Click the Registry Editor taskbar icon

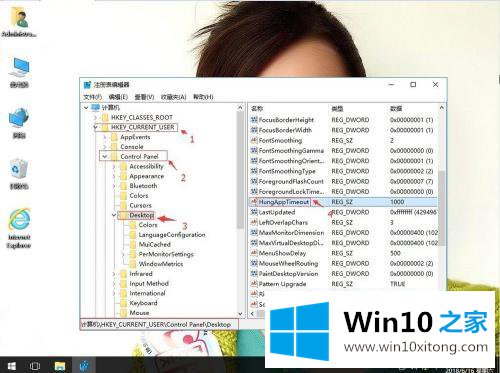(84, 366)
